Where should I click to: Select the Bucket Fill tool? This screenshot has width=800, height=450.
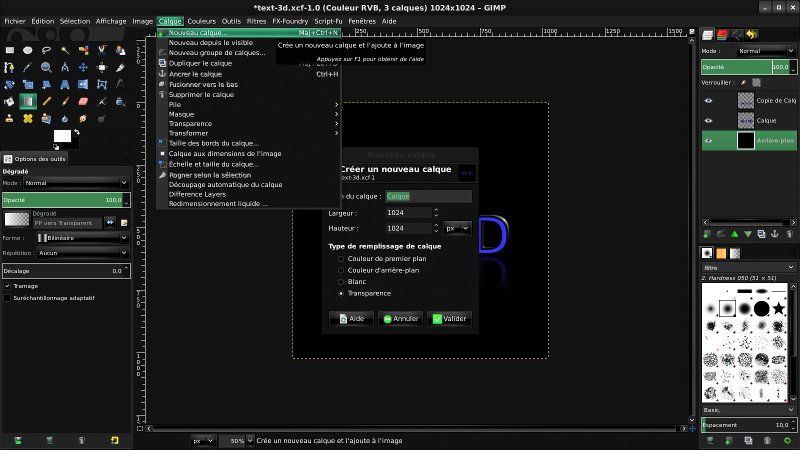point(9,102)
